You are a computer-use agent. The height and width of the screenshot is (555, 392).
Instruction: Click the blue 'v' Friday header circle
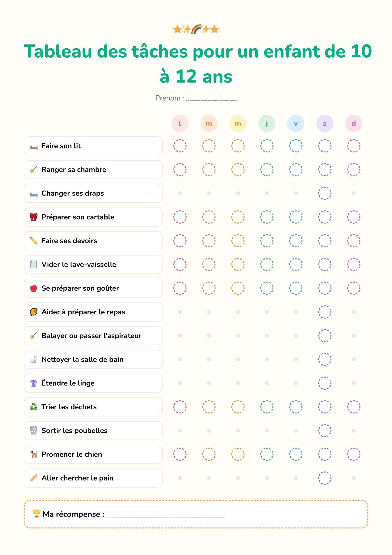(296, 123)
